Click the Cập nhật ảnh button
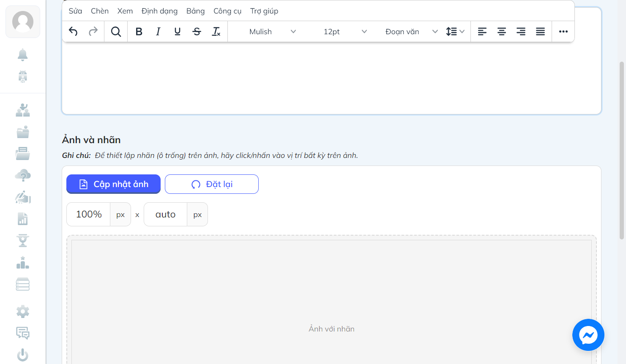 coord(113,184)
